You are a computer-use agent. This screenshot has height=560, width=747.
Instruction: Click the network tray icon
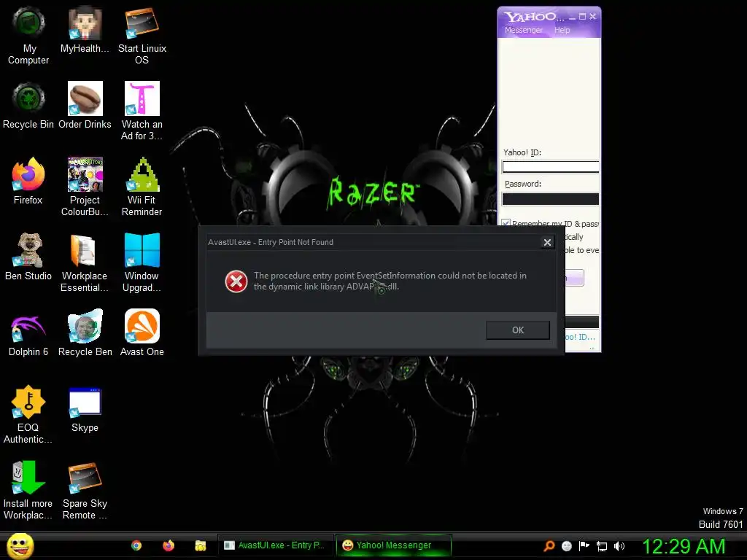[x=602, y=546]
